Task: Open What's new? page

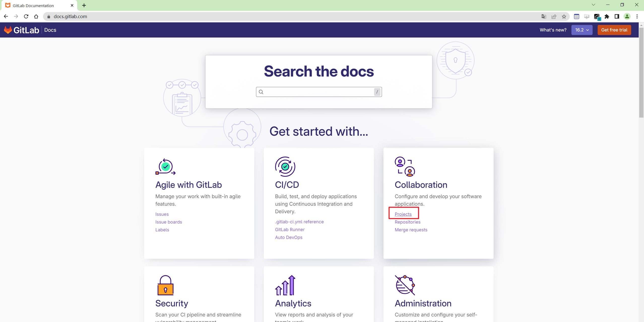Action: tap(553, 30)
